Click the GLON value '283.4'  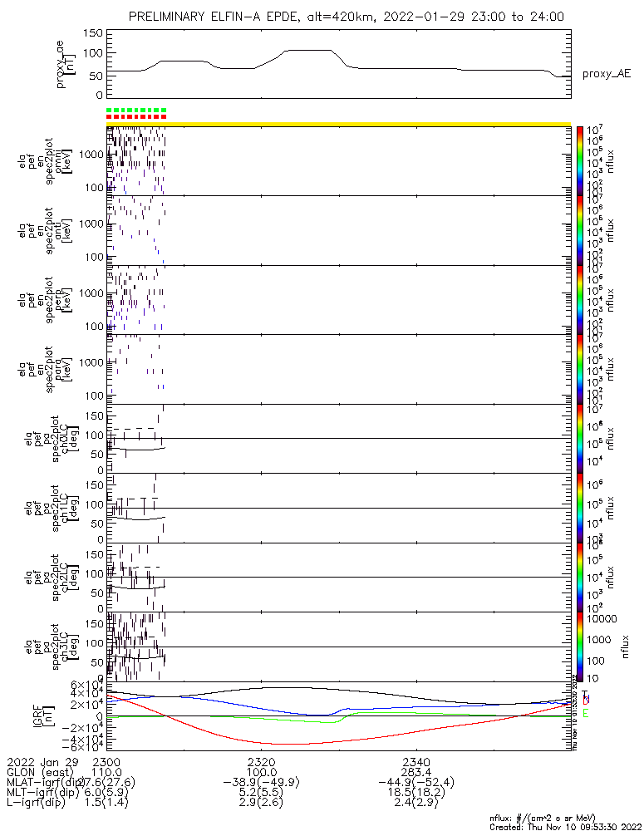[x=416, y=773]
